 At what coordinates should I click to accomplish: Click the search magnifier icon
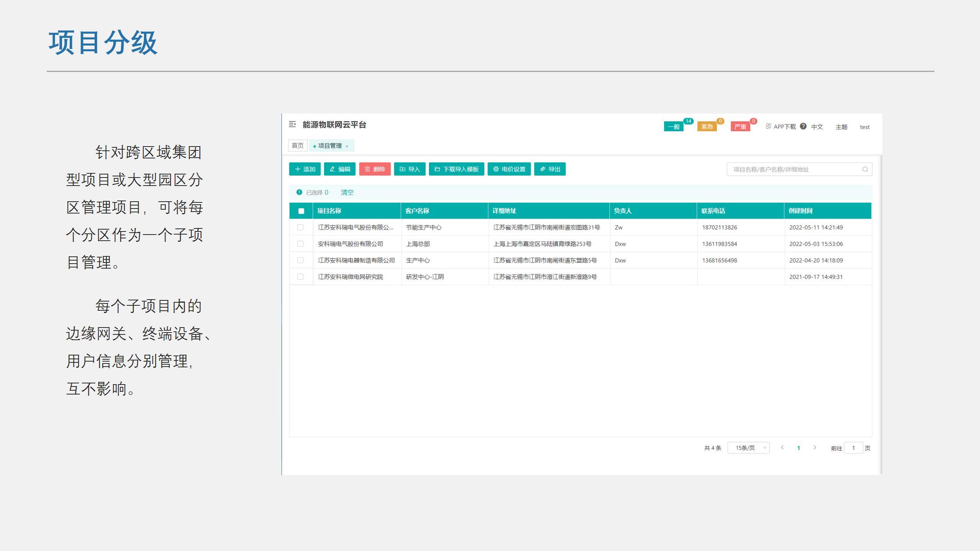[x=865, y=170]
